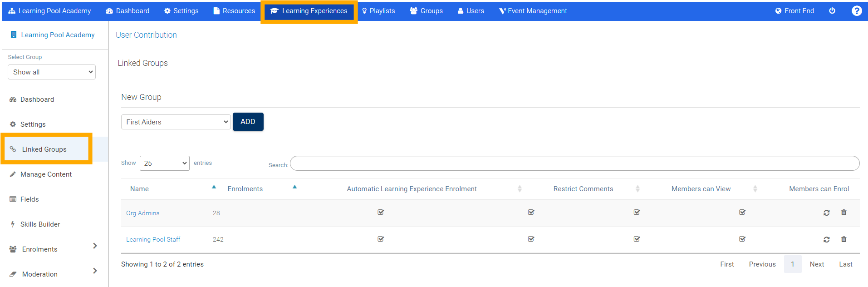The image size is (868, 287).
Task: Toggle Automatic Enrolment checkbox for Org Admins
Action: 381,212
